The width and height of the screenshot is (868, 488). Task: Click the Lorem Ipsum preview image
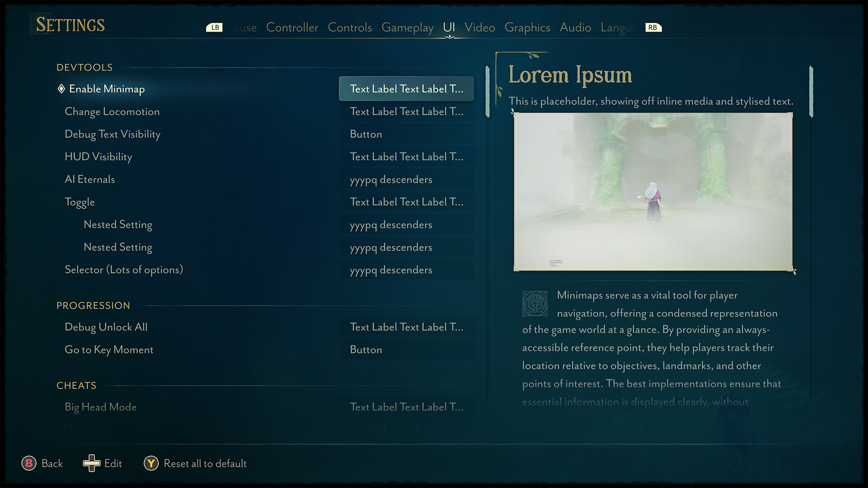(653, 192)
